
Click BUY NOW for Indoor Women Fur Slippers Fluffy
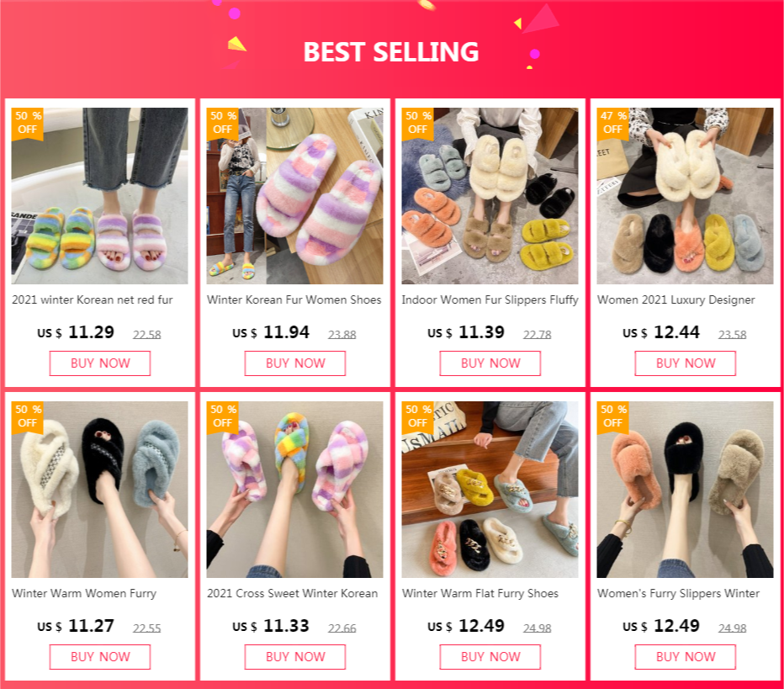click(x=490, y=363)
